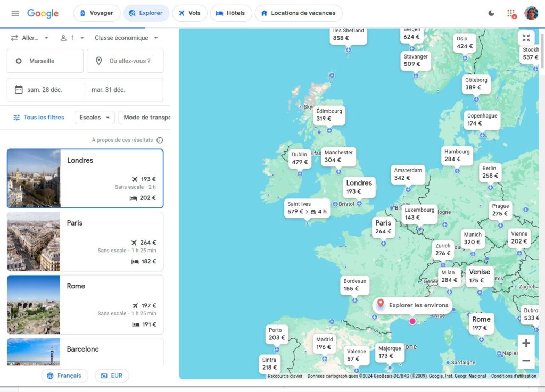Switch to the Voyager tab

(x=97, y=13)
